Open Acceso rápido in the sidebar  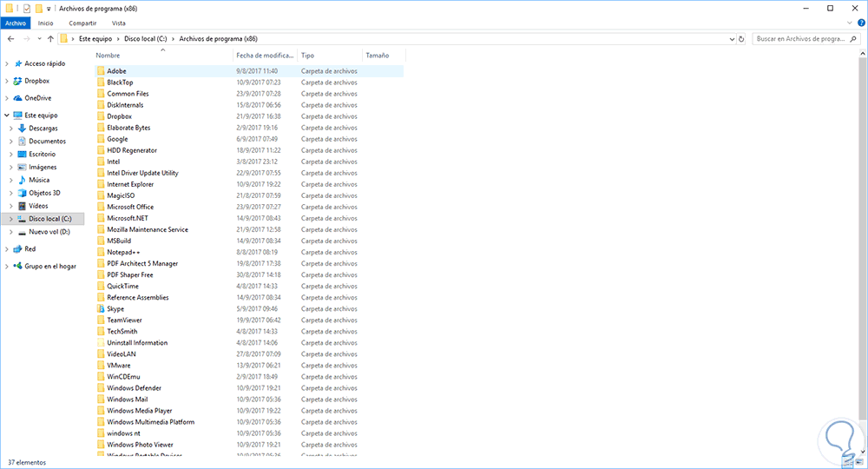tap(44, 63)
